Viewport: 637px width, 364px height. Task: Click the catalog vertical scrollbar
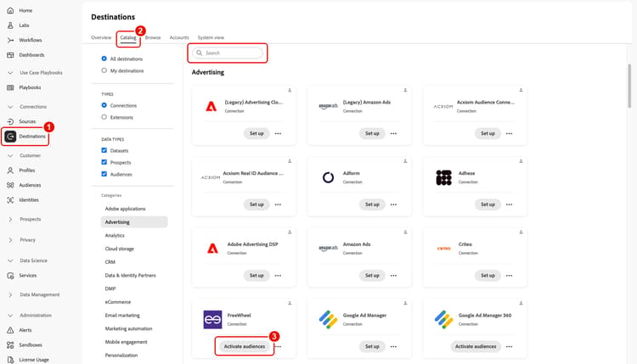point(629,85)
